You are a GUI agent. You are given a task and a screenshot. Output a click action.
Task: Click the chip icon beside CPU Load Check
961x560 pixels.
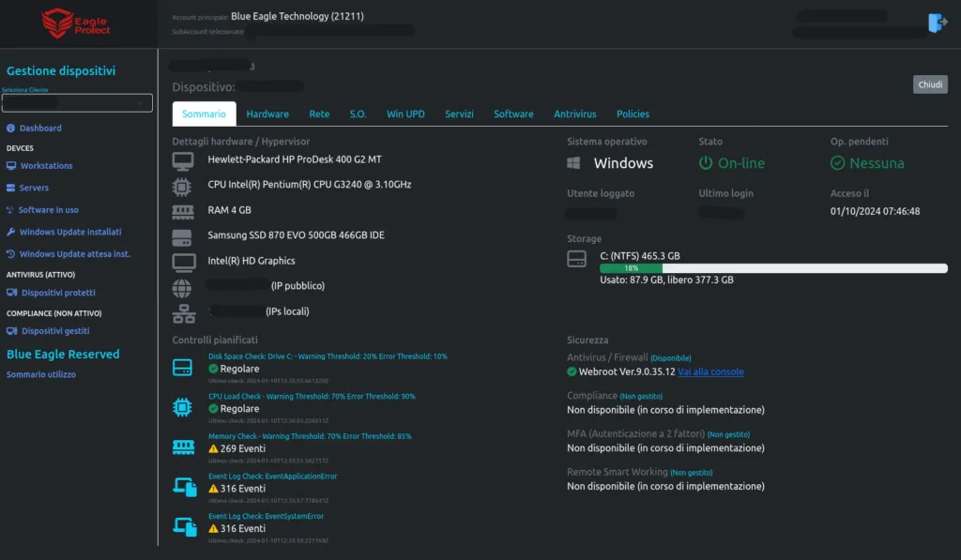click(182, 407)
